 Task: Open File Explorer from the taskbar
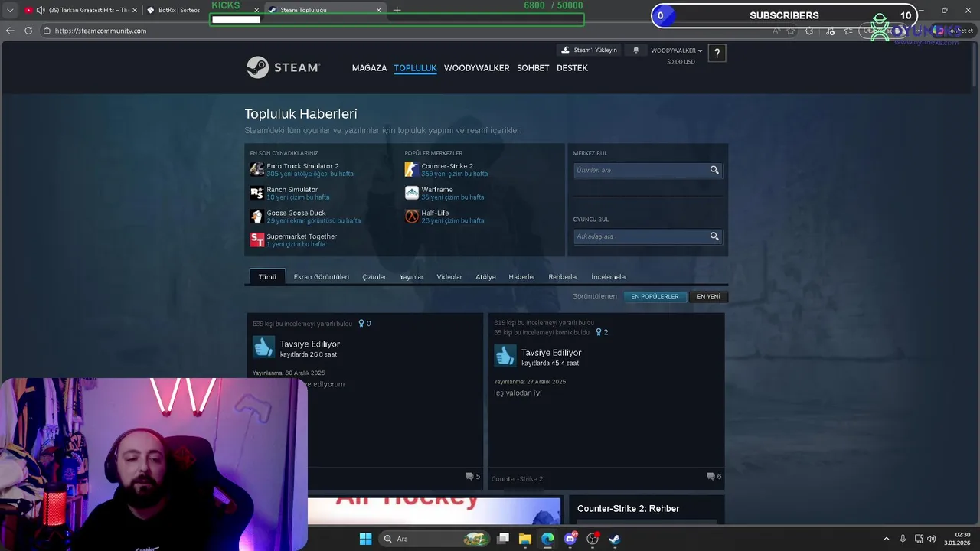click(x=525, y=539)
